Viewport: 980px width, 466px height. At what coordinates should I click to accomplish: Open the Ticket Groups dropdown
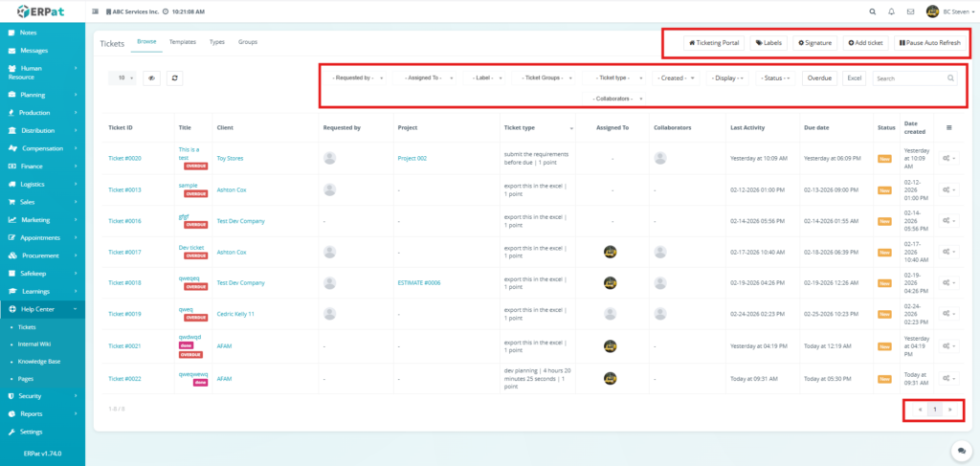547,78
